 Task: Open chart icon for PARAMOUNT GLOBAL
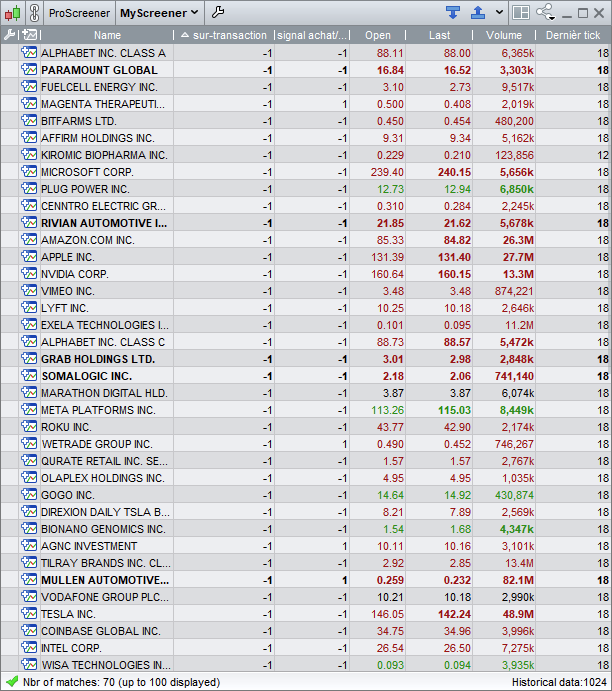(29, 70)
